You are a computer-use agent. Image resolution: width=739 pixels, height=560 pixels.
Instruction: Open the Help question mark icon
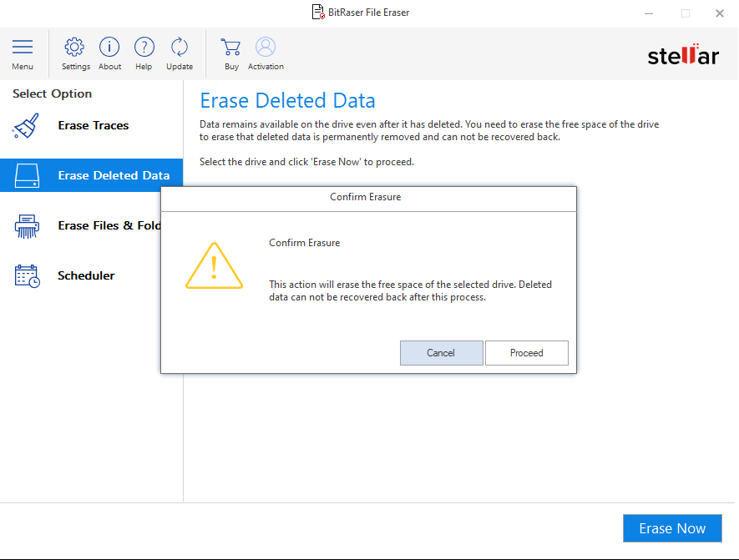tap(144, 47)
